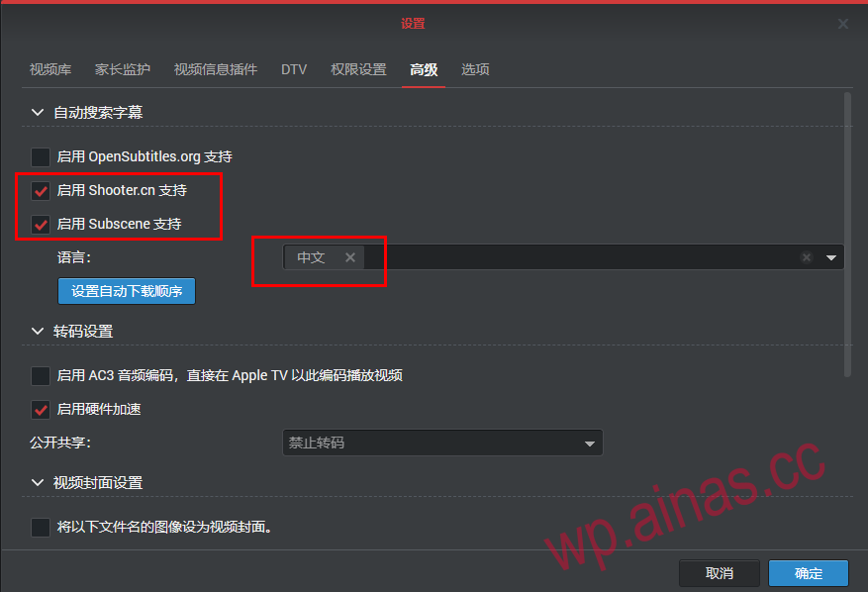Enable AC3 音频编码 for Apple TV
The image size is (868, 592).
pos(41,376)
